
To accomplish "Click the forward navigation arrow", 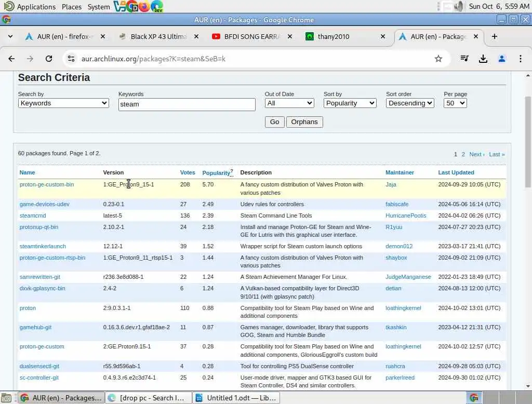I will (30, 59).
